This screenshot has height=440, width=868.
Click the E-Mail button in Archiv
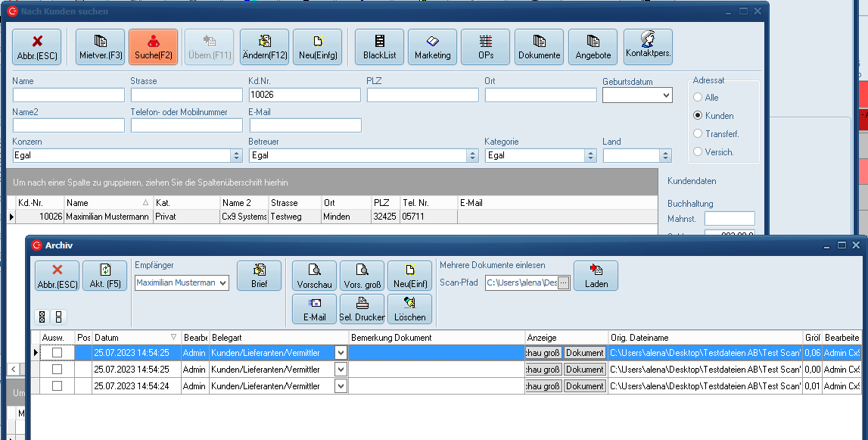click(x=314, y=309)
